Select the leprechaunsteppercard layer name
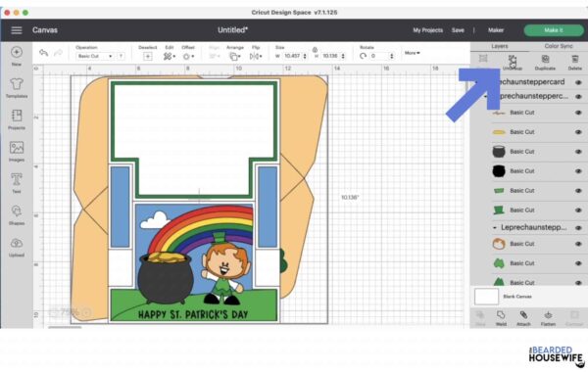The height and width of the screenshot is (373, 588). pos(532,81)
